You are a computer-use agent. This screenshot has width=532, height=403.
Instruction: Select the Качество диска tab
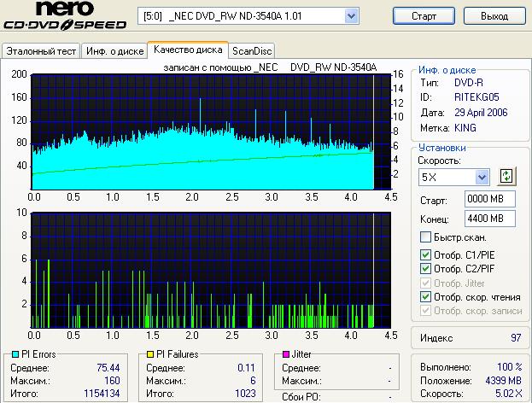[x=187, y=50]
